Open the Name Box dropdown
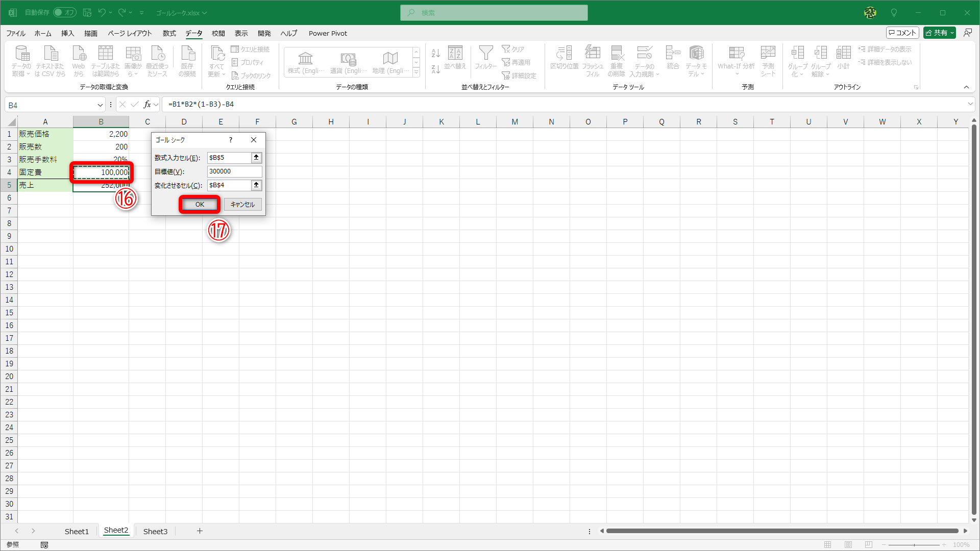 pos(100,105)
